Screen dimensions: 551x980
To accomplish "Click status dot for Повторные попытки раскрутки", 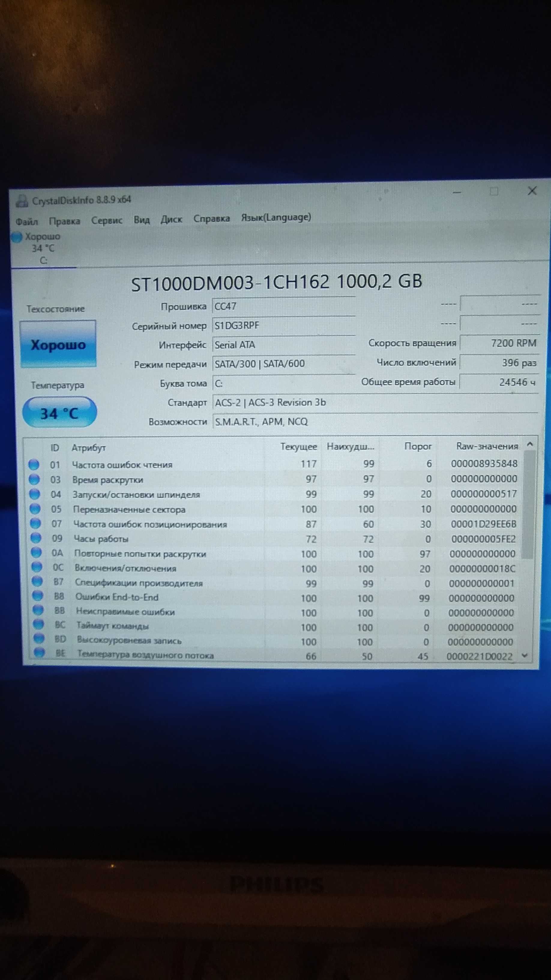I will (36, 552).
